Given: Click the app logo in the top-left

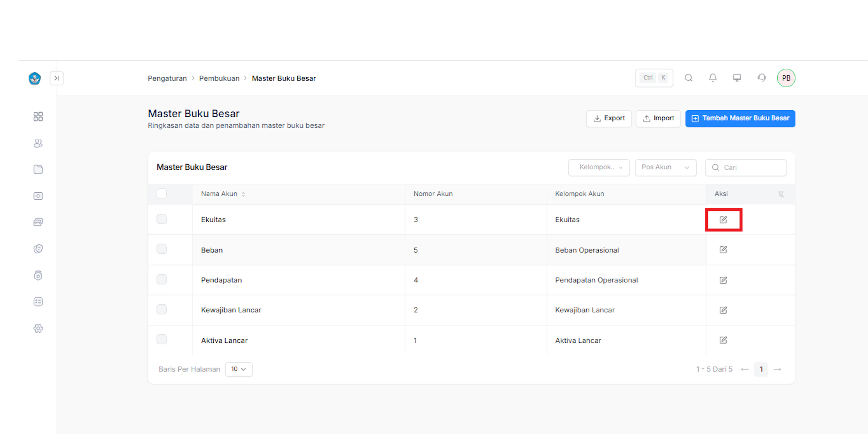Looking at the screenshot, I should point(35,78).
